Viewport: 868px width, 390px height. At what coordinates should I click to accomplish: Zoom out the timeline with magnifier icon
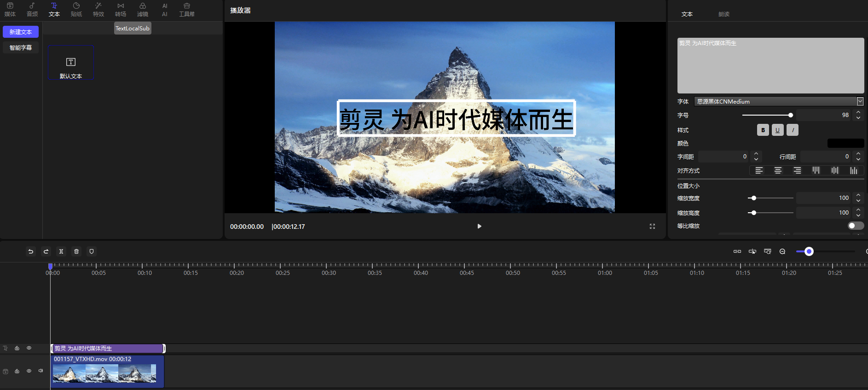coord(782,251)
